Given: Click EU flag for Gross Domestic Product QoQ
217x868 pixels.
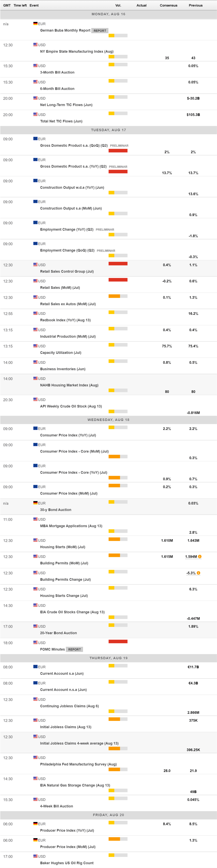Looking at the screenshot, I should click(x=35, y=138).
